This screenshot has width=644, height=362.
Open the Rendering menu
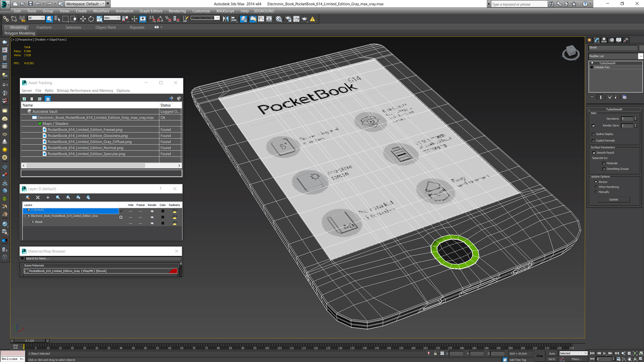click(177, 11)
